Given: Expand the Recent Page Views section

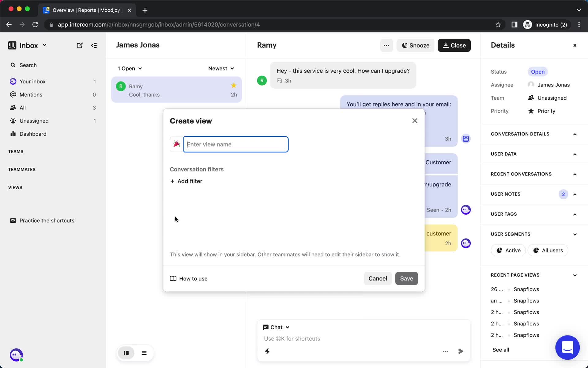Looking at the screenshot, I should (575, 275).
